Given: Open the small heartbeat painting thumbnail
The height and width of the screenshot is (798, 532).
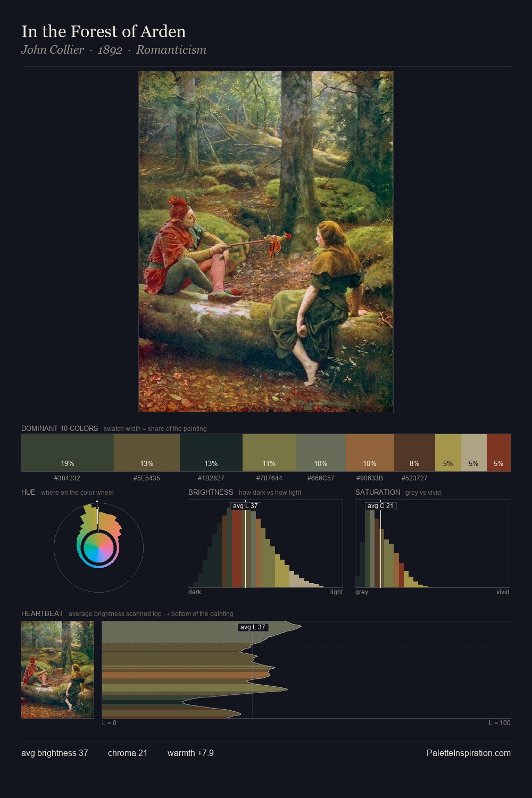Looking at the screenshot, I should click(57, 670).
